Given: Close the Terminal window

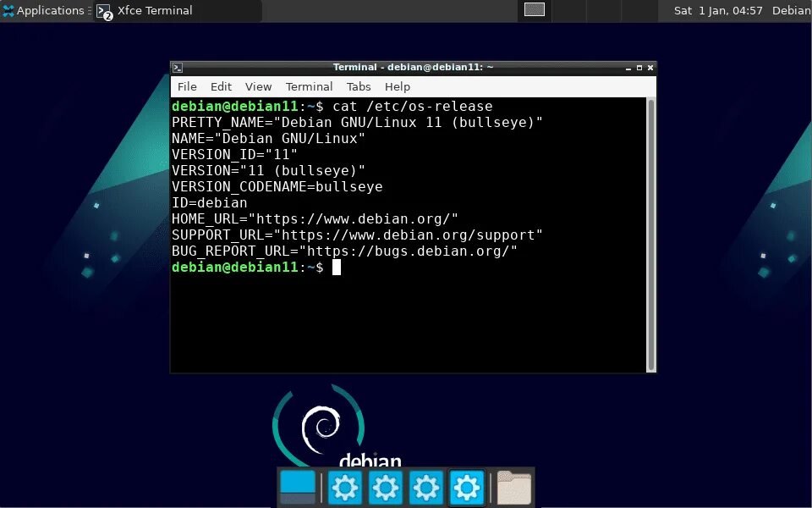Looking at the screenshot, I should pos(650,68).
